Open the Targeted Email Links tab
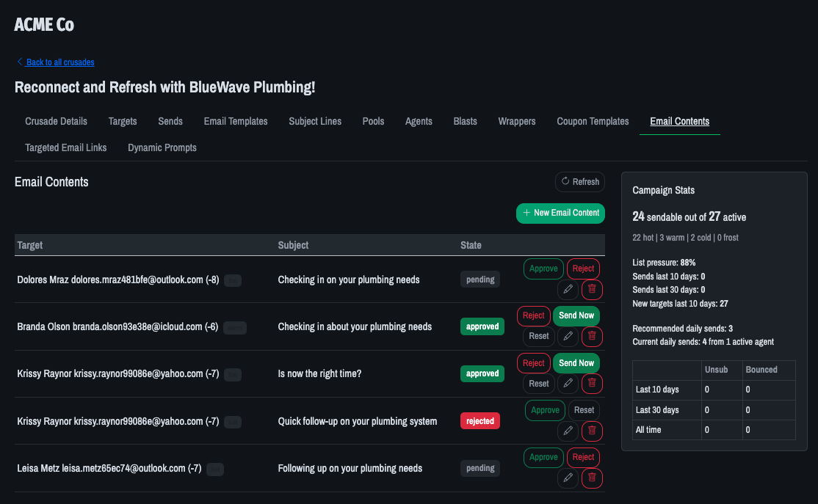Image resolution: width=818 pixels, height=504 pixels. 66,147
